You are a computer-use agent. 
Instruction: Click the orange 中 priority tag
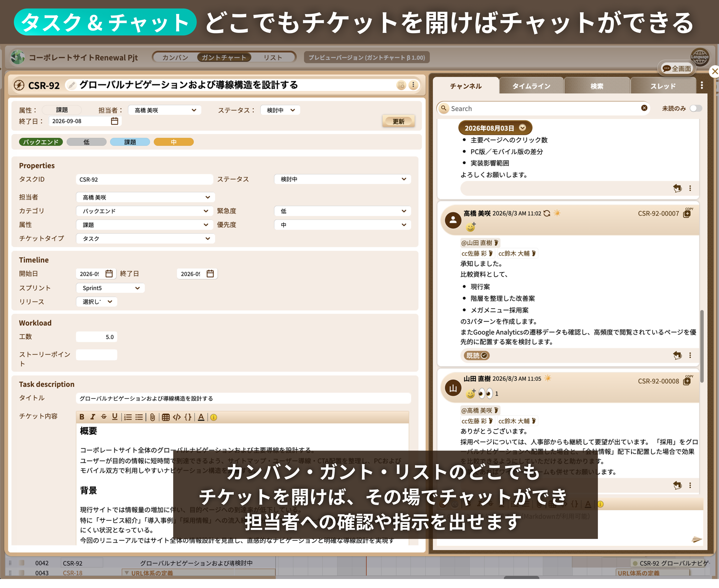point(174,142)
